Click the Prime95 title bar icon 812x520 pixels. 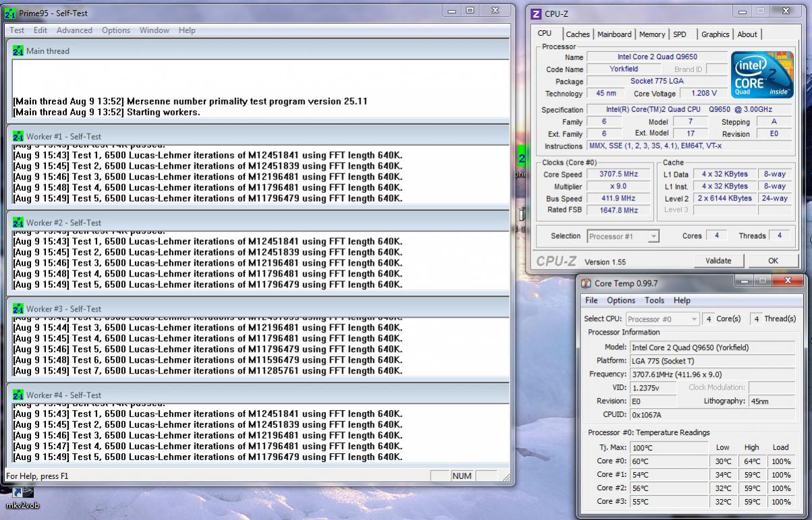click(9, 13)
